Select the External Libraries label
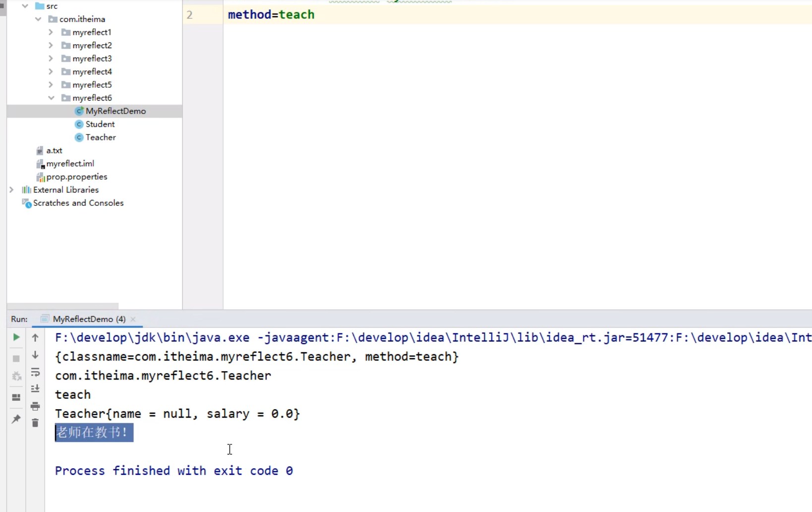 tap(66, 190)
